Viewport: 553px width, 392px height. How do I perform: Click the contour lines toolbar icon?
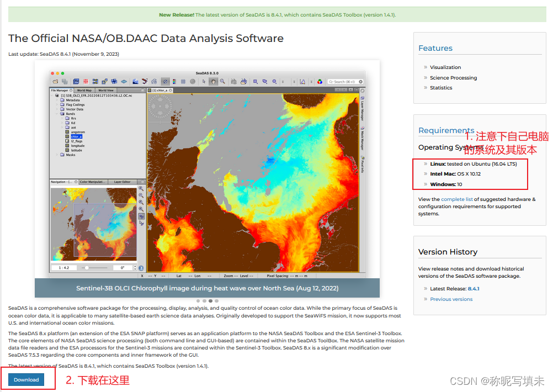click(x=154, y=82)
